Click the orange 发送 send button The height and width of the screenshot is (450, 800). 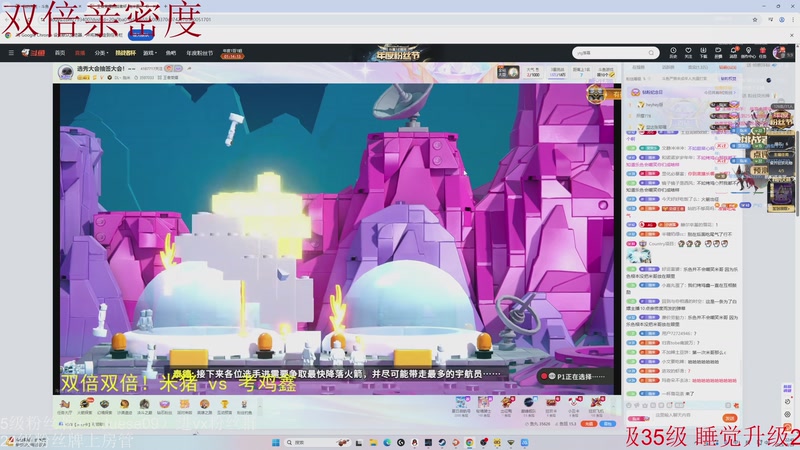point(730,417)
